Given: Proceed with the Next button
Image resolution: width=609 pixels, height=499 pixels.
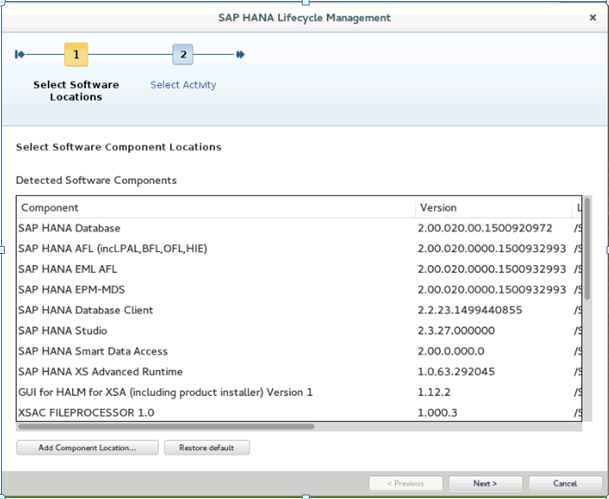Looking at the screenshot, I should [485, 484].
